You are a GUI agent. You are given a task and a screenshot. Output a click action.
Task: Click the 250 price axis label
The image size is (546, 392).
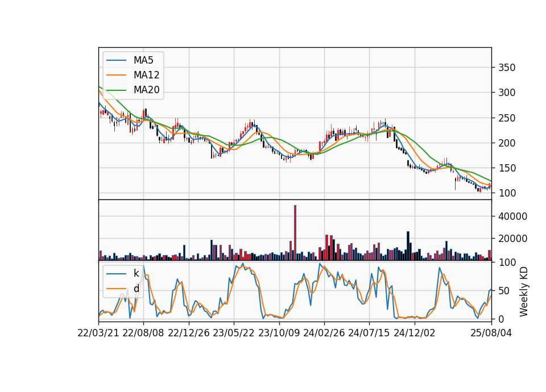tap(507, 118)
